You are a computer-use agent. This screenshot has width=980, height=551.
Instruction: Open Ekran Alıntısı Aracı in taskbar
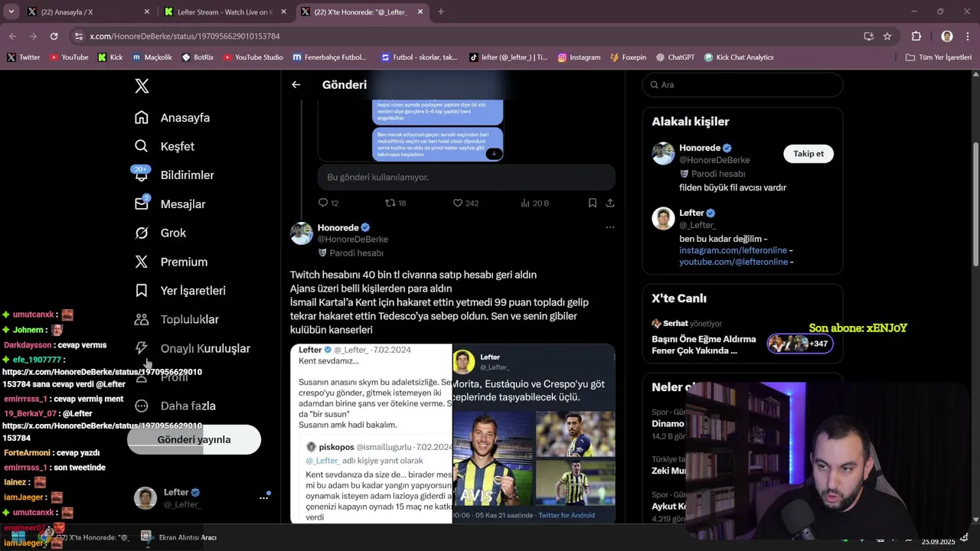click(179, 537)
